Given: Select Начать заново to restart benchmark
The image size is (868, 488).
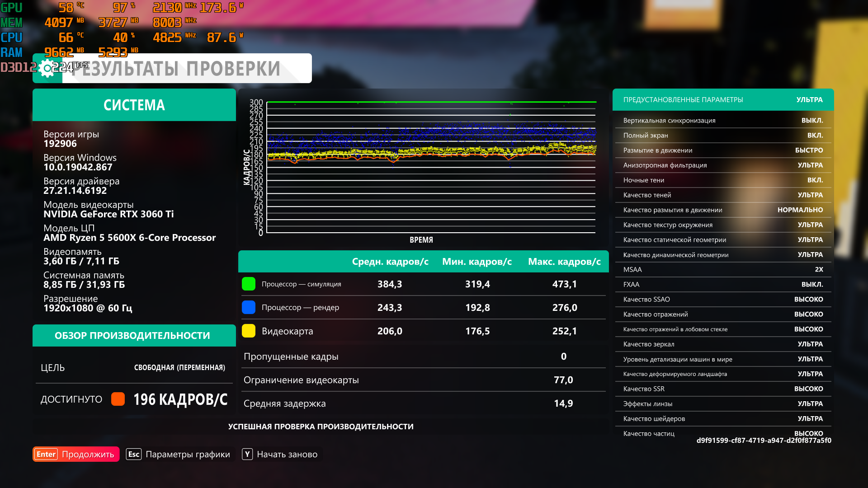Looking at the screenshot, I should click(x=287, y=454).
